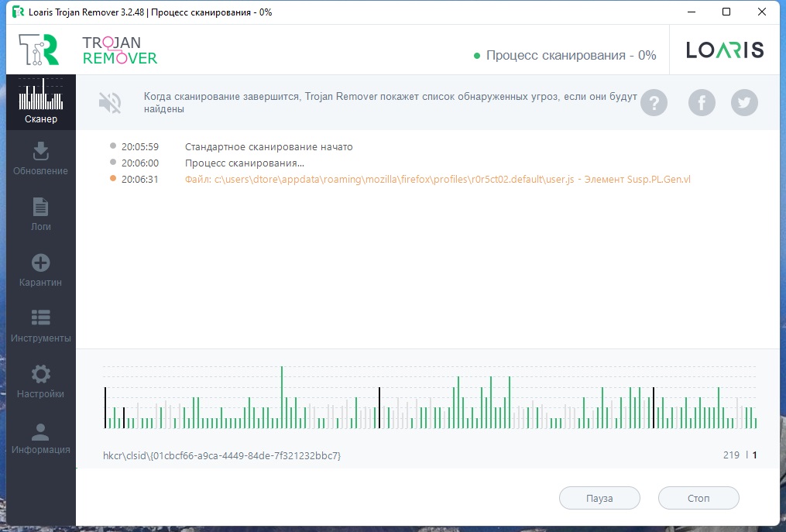This screenshot has height=532, width=786.
Task: Click the scan activity bar graph
Action: tap(430, 399)
